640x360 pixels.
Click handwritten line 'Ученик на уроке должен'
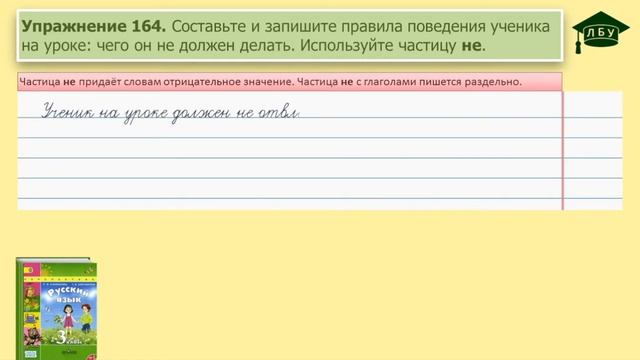point(136,112)
